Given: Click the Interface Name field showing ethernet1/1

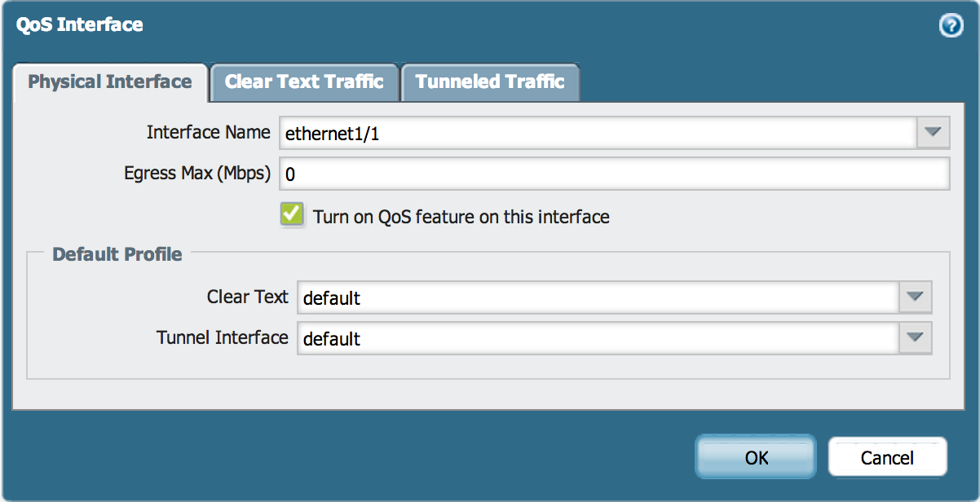Looking at the screenshot, I should point(571,132).
